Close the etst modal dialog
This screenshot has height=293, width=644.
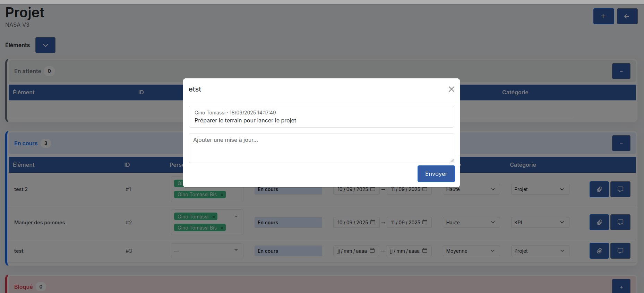(x=451, y=89)
